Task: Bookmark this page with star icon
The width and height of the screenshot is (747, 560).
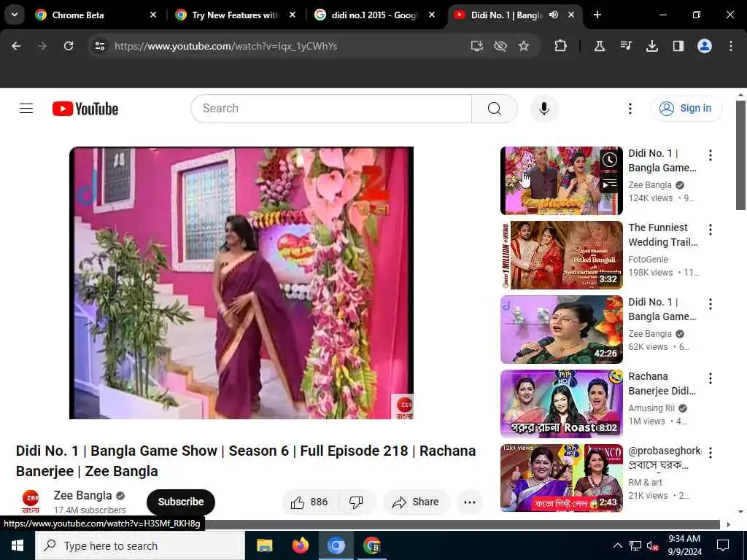Action: click(x=524, y=46)
